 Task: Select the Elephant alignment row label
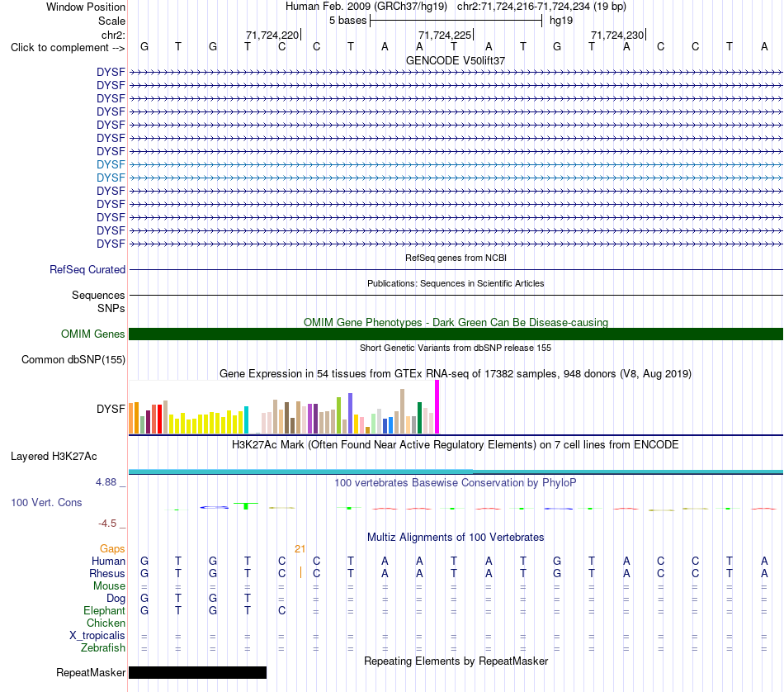tap(105, 611)
